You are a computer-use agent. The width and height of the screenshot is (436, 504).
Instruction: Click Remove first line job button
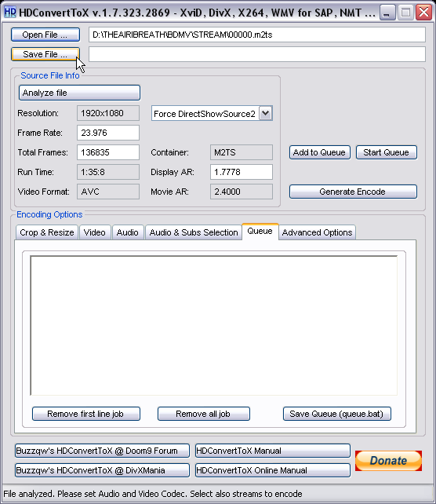[x=86, y=414]
